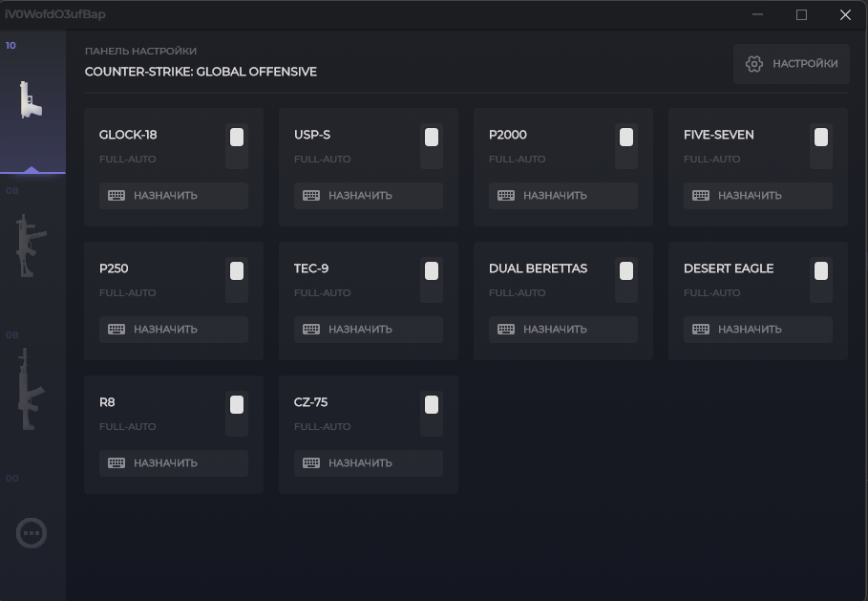Click НАЗНАЧИТЬ label for P250
The width and height of the screenshot is (868, 601).
click(165, 330)
